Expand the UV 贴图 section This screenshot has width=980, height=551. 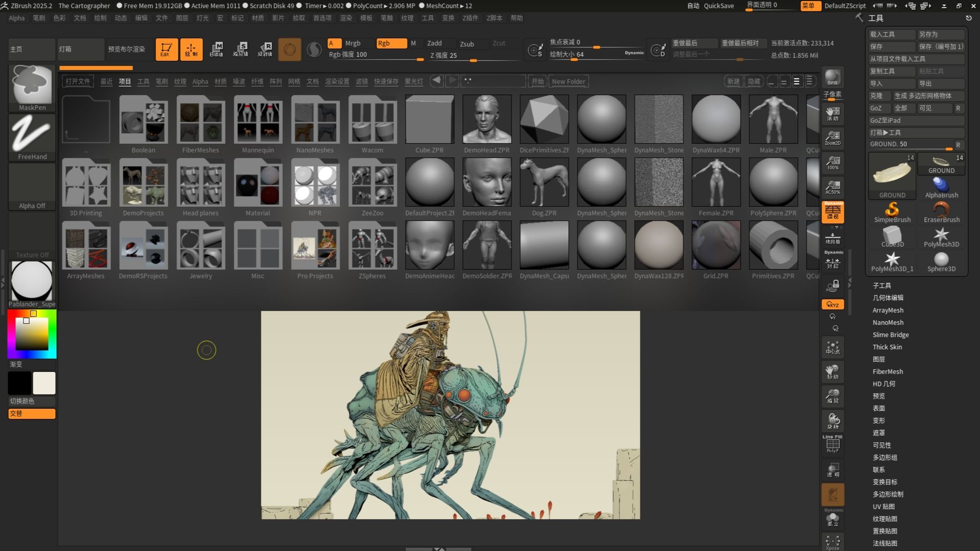click(x=883, y=506)
